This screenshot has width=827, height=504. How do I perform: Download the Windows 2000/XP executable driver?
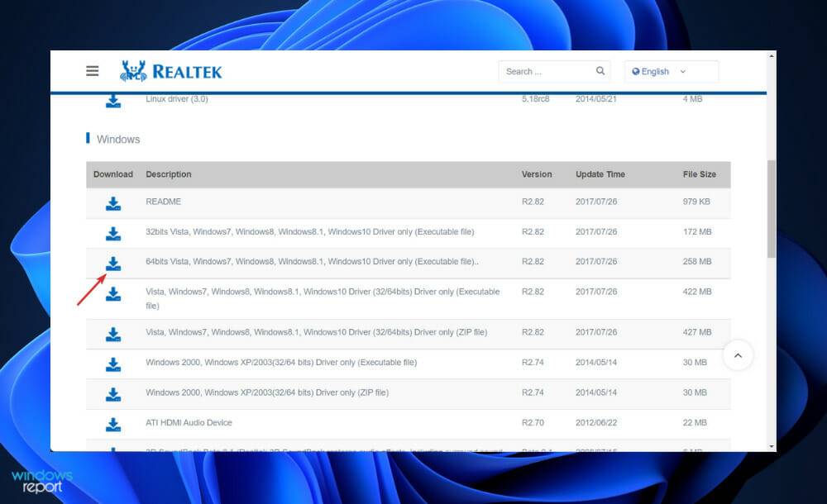[x=112, y=363]
